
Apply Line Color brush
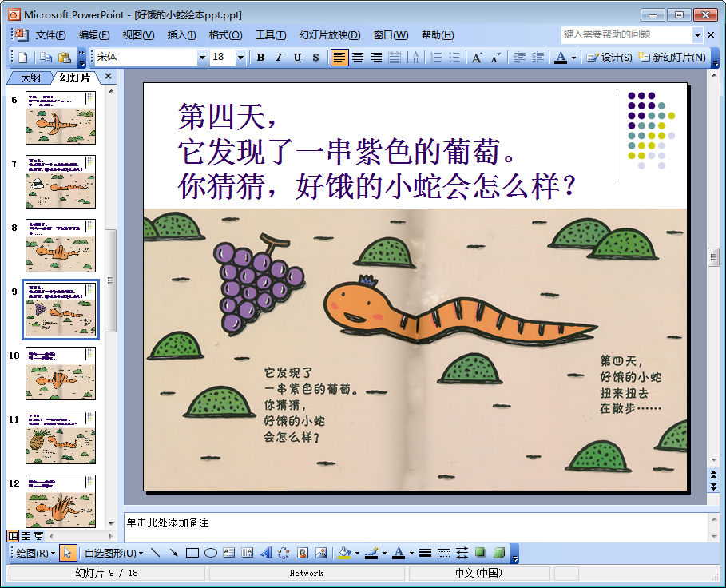(x=372, y=554)
